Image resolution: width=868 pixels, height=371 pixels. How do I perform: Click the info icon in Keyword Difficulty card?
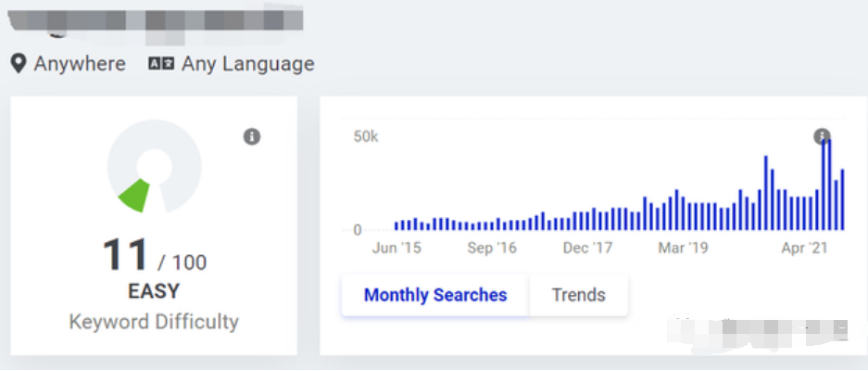coord(252,136)
